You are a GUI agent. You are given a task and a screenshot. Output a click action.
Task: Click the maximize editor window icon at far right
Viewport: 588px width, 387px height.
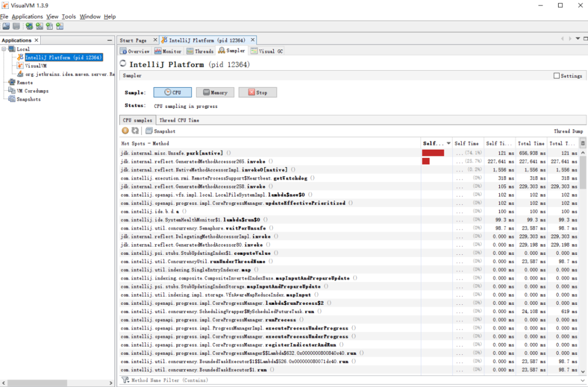tap(585, 39)
